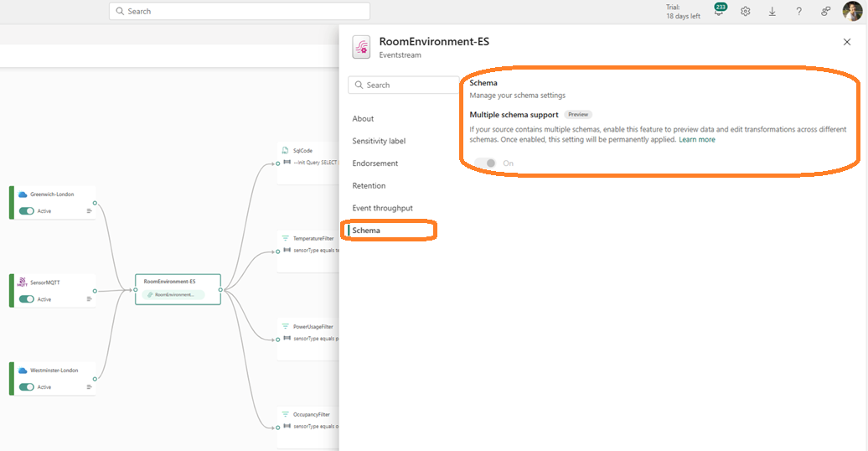Open the Sensitivity label section

point(379,141)
